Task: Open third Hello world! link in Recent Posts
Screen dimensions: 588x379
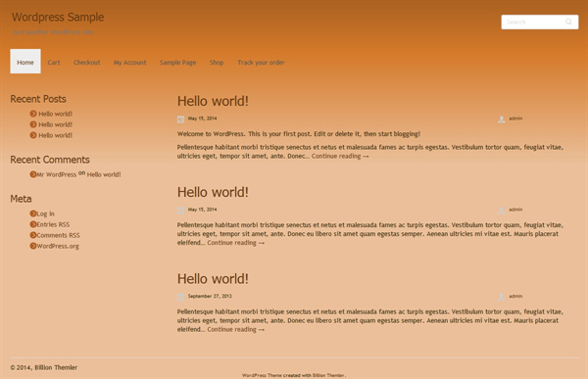Action: click(x=55, y=135)
